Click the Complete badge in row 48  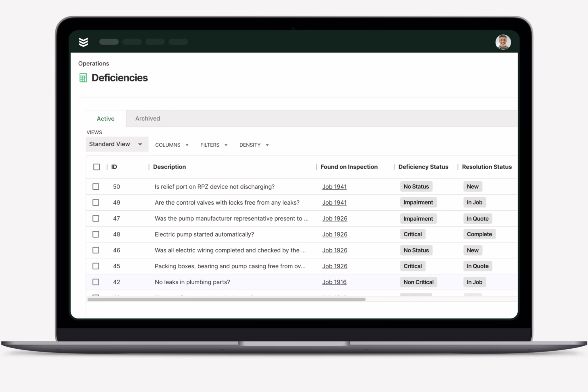coord(479,234)
